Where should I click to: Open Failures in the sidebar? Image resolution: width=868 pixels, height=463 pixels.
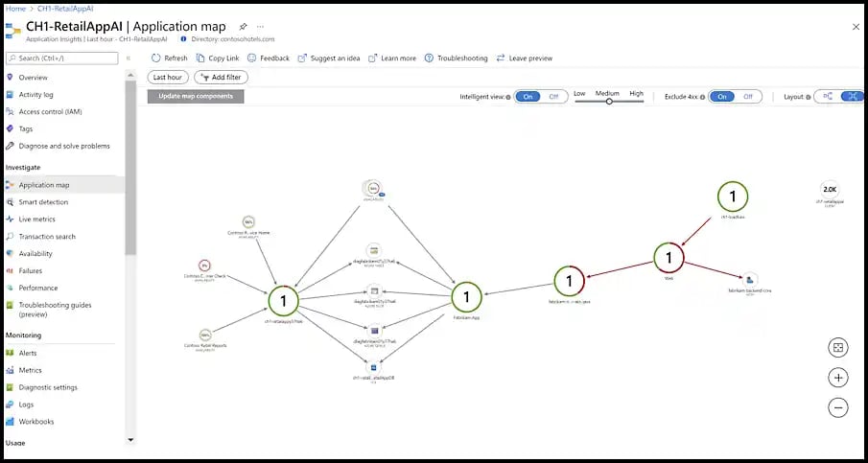tap(31, 270)
